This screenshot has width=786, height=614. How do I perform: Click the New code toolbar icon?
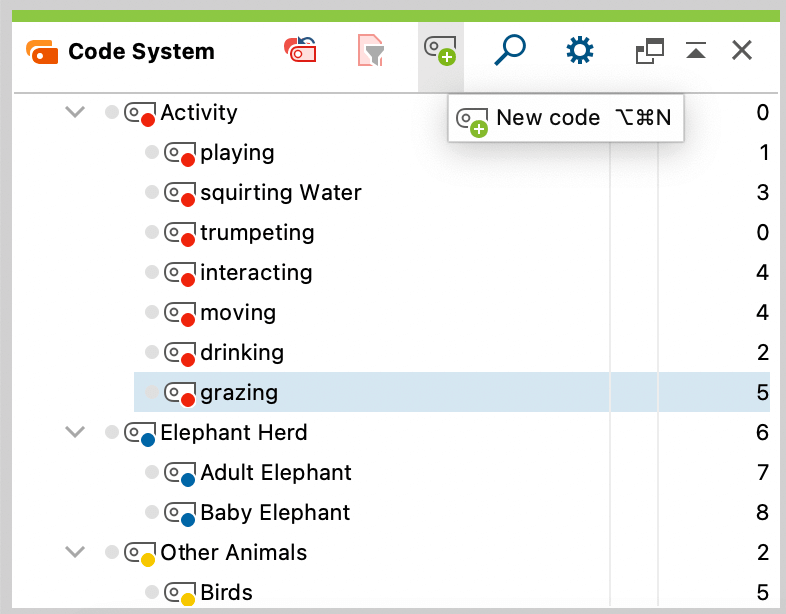441,50
